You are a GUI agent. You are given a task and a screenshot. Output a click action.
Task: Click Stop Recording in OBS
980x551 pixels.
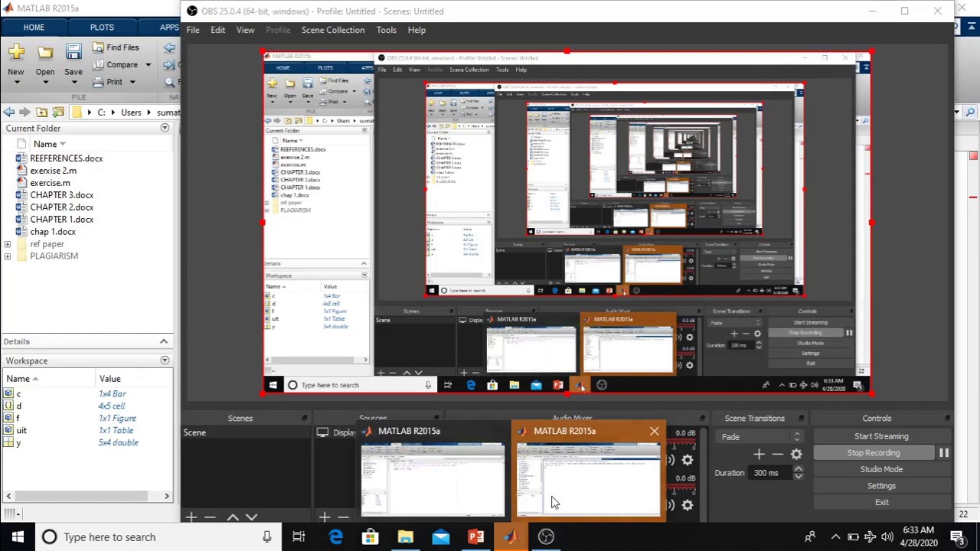[x=874, y=453]
